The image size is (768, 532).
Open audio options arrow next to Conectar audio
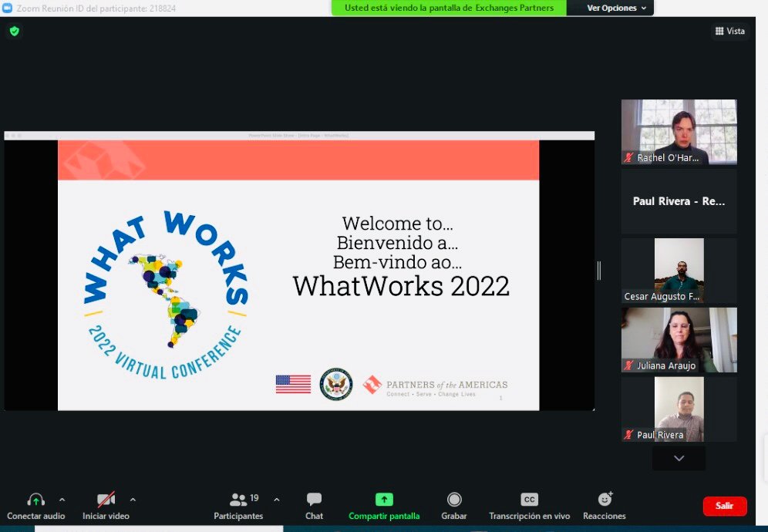click(62, 500)
